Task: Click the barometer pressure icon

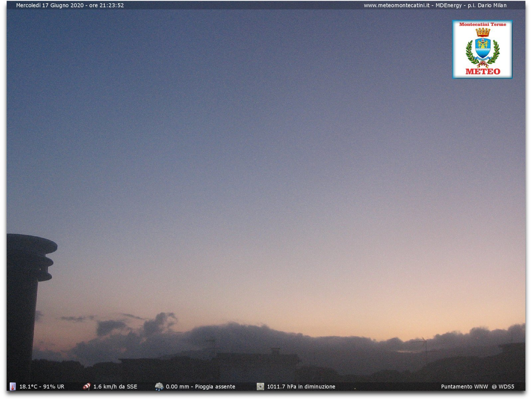Action: 260,386
